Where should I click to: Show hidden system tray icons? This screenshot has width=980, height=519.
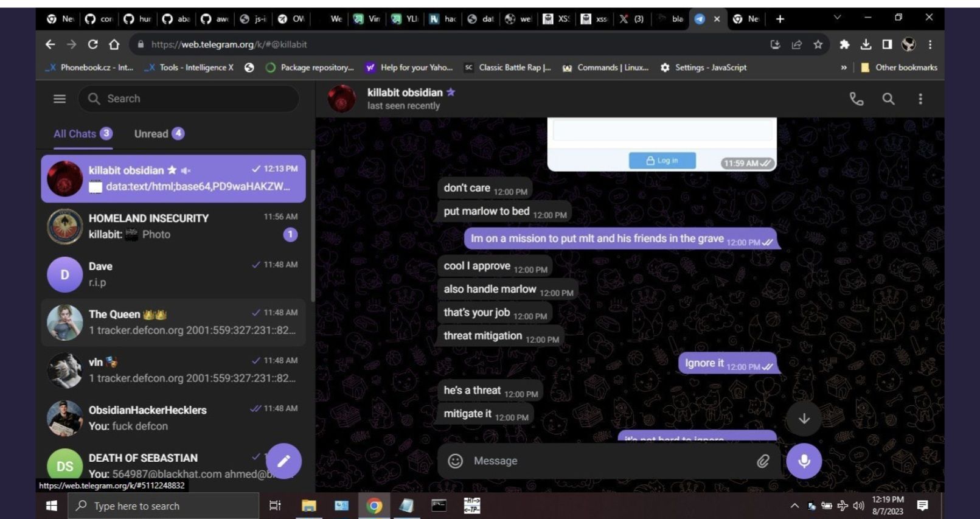click(794, 506)
